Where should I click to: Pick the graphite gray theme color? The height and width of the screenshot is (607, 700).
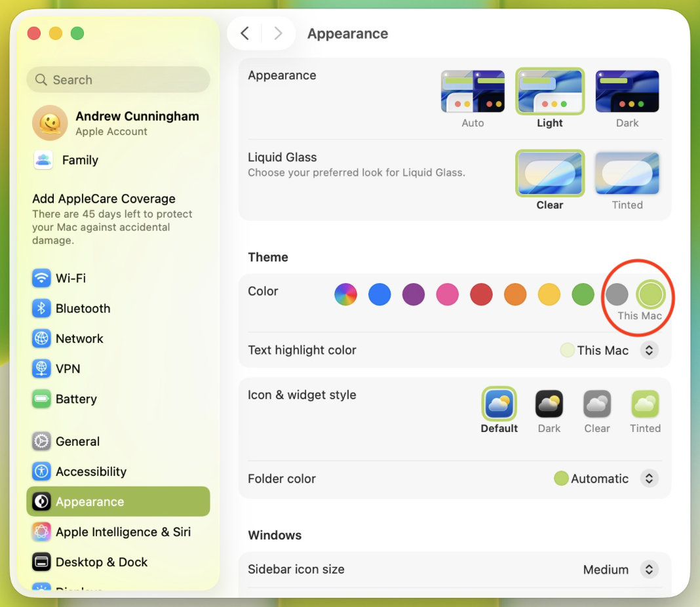tap(617, 294)
